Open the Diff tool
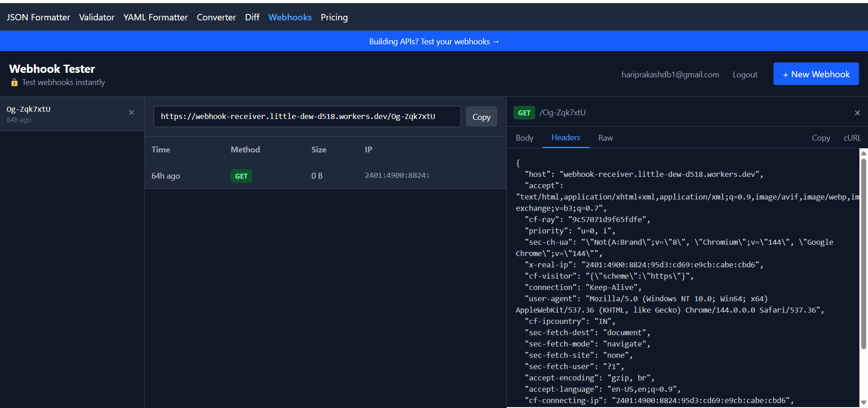 pos(252,17)
